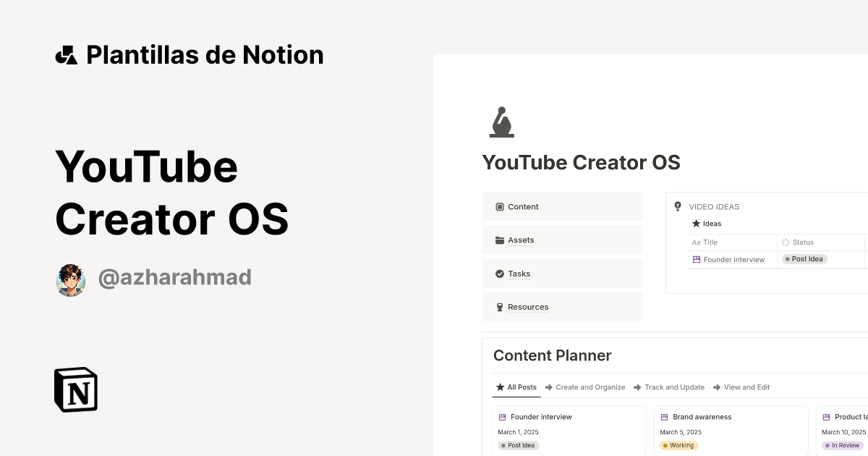Image resolution: width=868 pixels, height=456 pixels.
Task: Click the lightbulb icon beside VIDEO IDEAS
Action: point(677,206)
